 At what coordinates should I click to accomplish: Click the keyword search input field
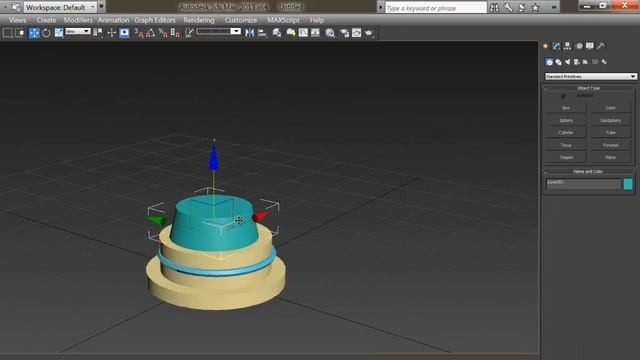pos(436,8)
